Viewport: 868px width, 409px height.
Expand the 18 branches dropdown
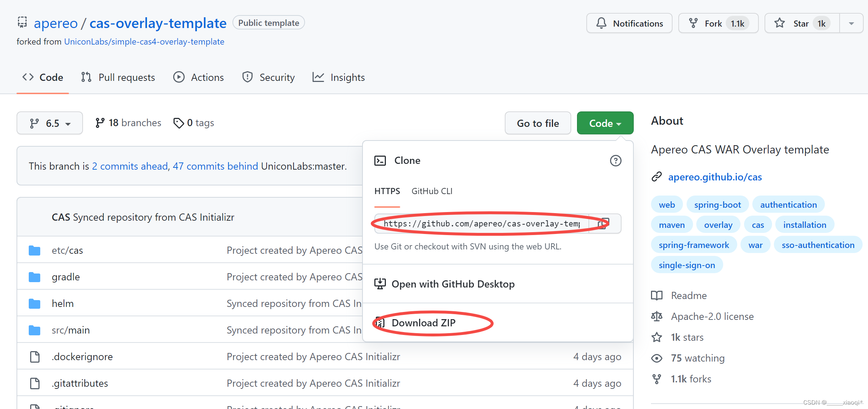128,123
